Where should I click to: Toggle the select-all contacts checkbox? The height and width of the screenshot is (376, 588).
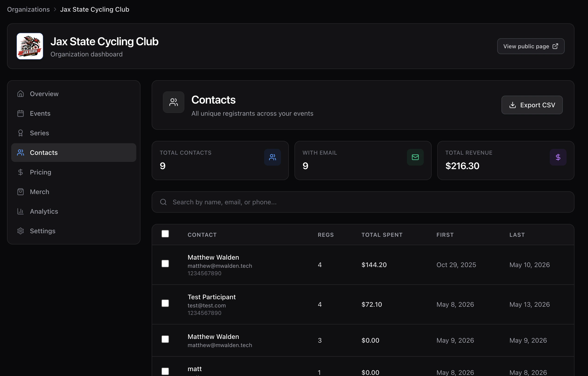pos(165,234)
